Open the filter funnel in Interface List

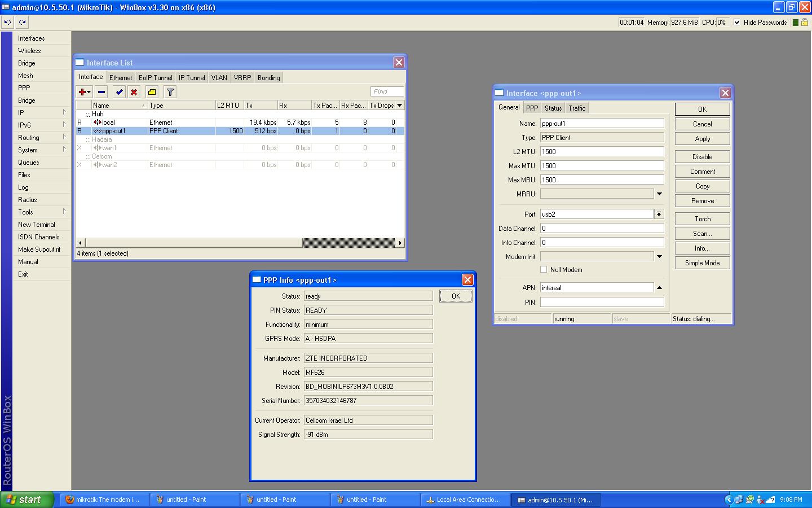click(x=170, y=92)
